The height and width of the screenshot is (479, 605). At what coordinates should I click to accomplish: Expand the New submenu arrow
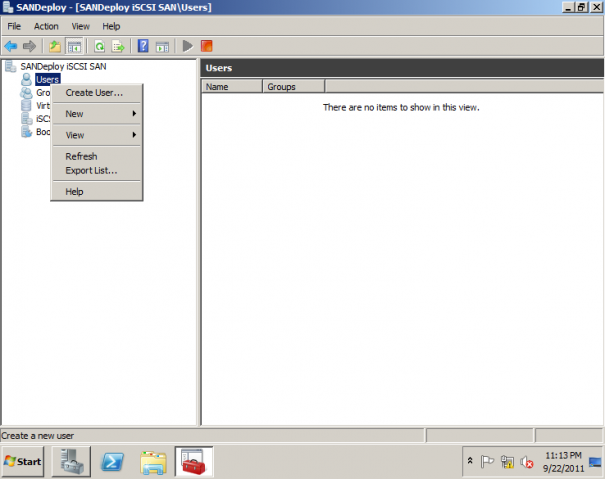(134, 113)
